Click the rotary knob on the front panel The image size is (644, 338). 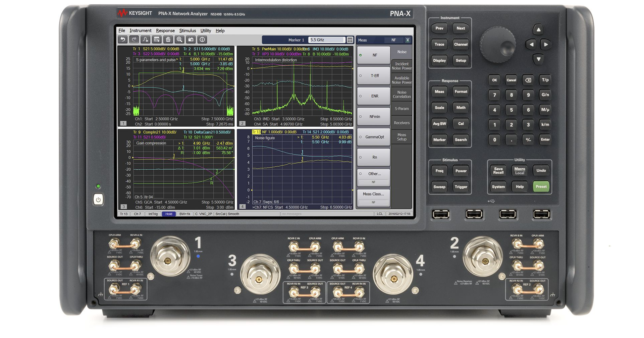coord(498,45)
